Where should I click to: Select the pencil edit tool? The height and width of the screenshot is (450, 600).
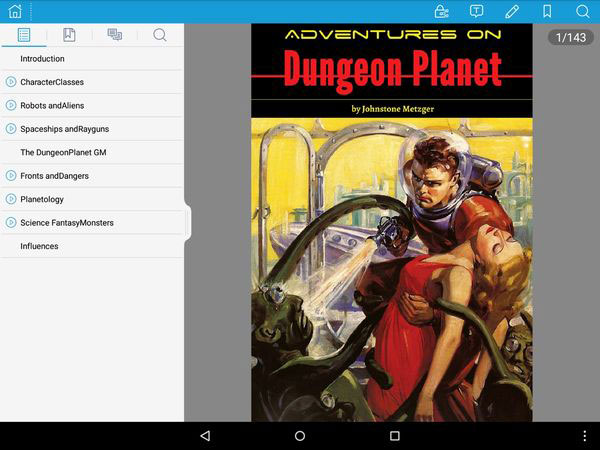(512, 11)
